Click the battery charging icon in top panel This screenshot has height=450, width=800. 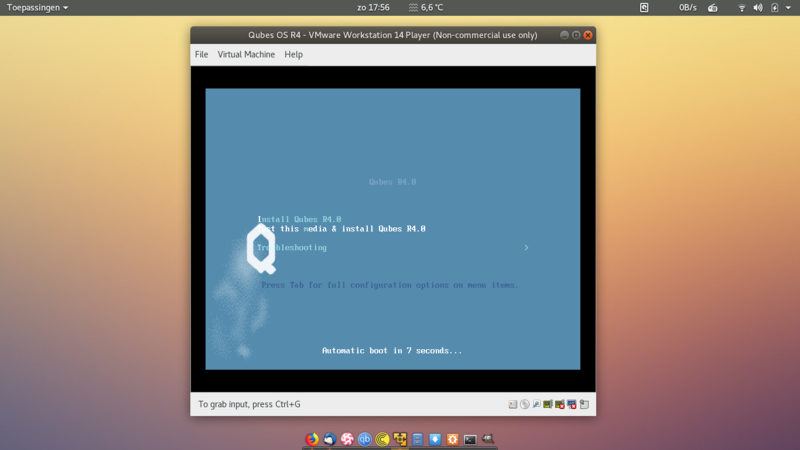click(x=774, y=8)
